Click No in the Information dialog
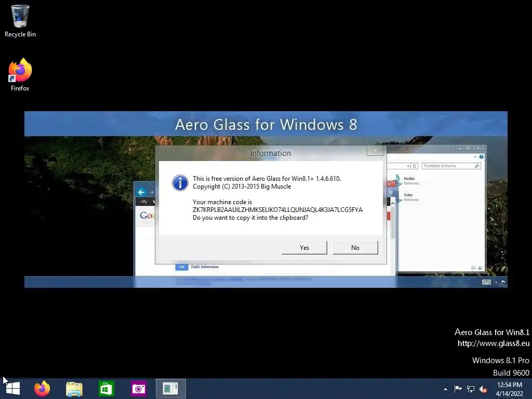Viewport: 532px width, 399px height. coord(355,248)
